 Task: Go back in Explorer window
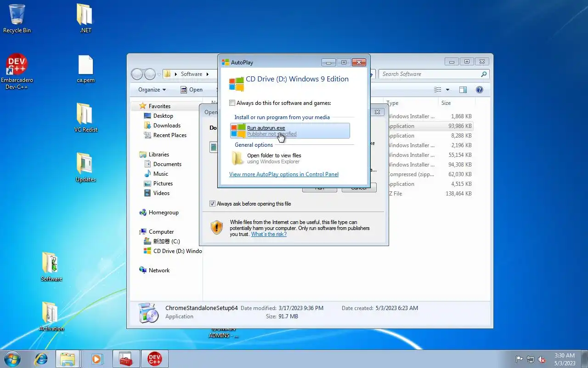pyautogui.click(x=137, y=74)
